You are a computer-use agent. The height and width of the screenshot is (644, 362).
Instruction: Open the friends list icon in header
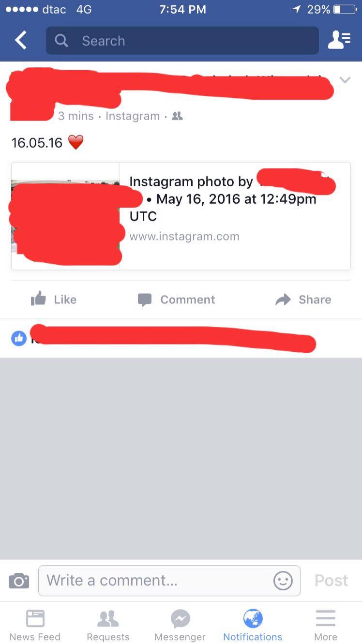tap(339, 41)
